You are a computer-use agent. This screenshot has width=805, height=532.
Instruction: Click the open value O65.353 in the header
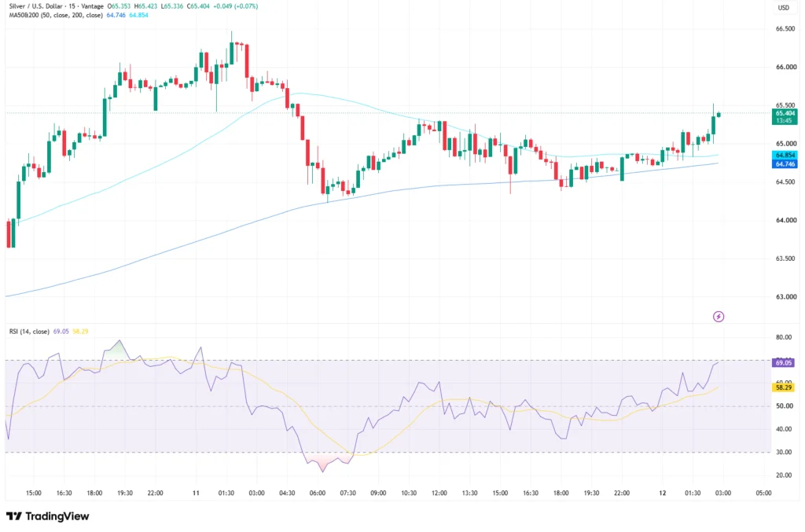(x=119, y=6)
